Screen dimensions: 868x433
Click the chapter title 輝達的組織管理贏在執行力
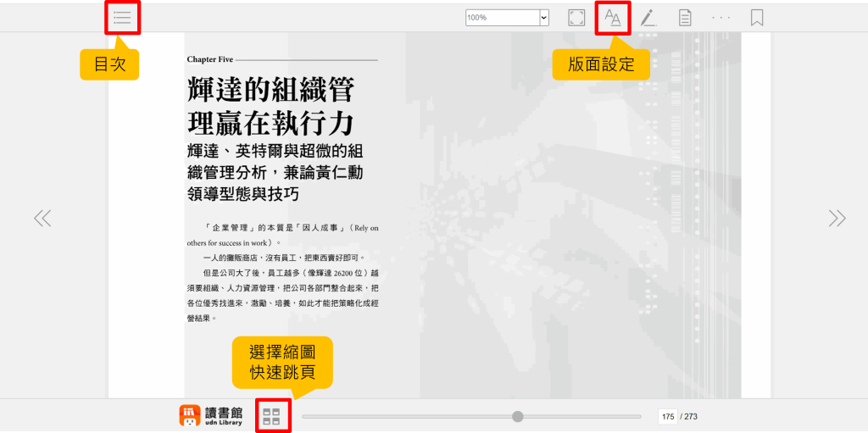pyautogui.click(x=270, y=107)
